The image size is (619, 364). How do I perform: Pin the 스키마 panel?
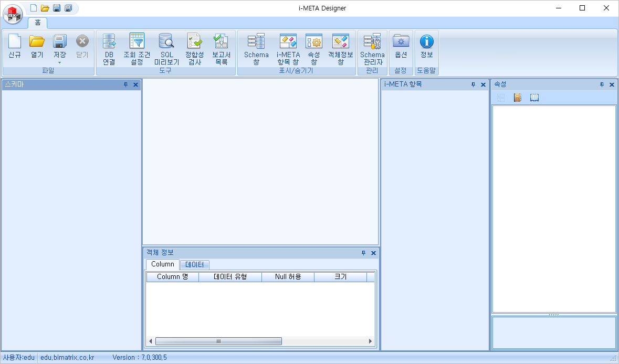pyautogui.click(x=125, y=84)
